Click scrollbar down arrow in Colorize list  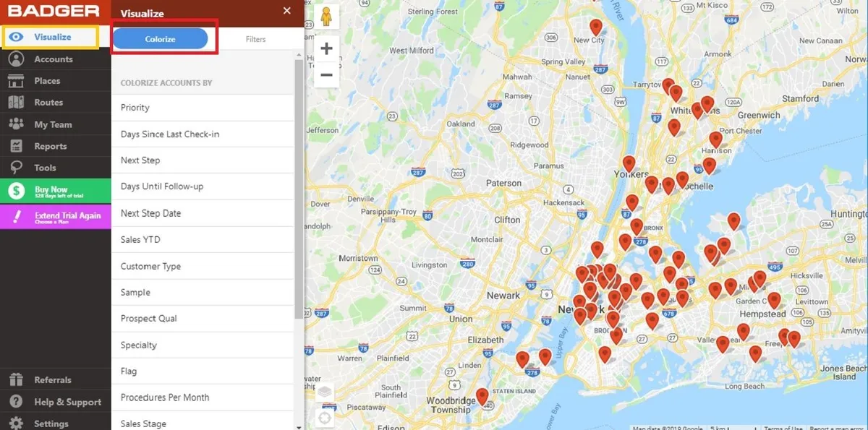[299, 426]
